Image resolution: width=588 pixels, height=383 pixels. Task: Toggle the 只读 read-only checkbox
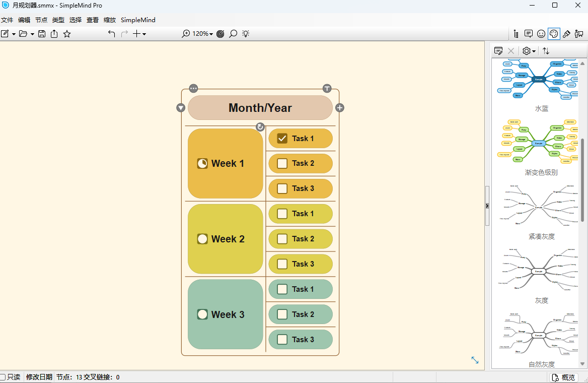click(x=3, y=377)
